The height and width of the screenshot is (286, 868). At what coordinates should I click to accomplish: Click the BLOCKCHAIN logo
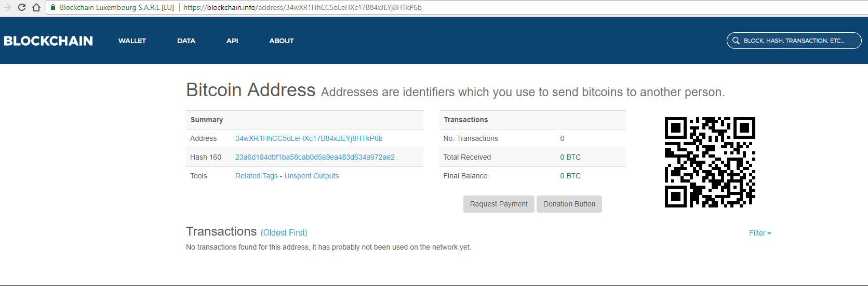coord(48,41)
